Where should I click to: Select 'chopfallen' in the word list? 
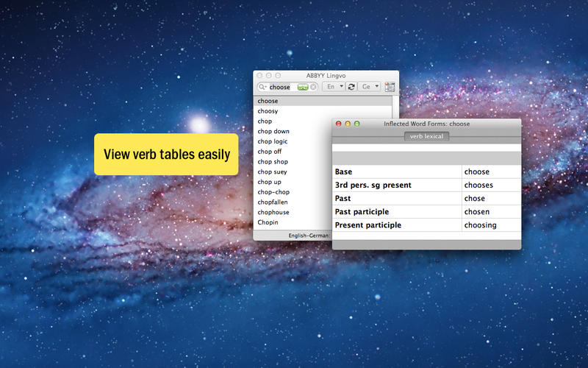(273, 202)
